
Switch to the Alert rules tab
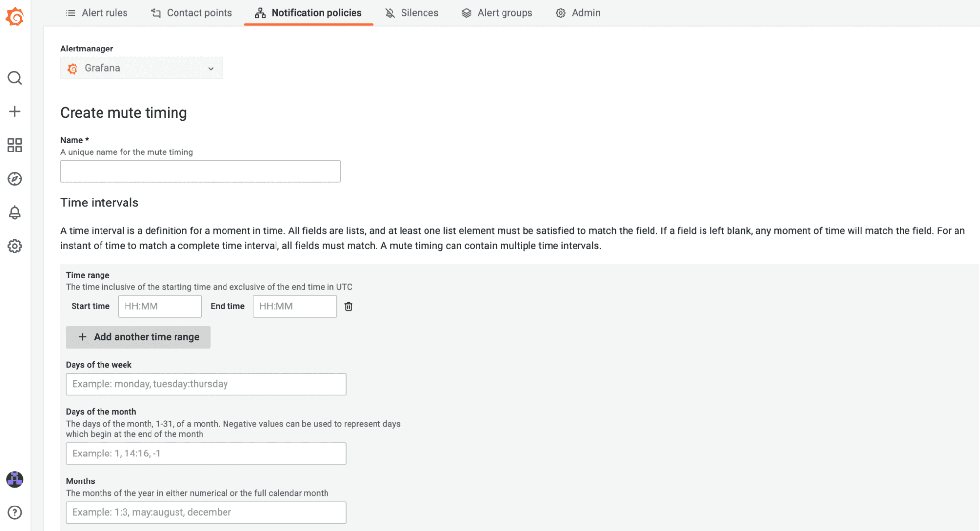coord(97,13)
